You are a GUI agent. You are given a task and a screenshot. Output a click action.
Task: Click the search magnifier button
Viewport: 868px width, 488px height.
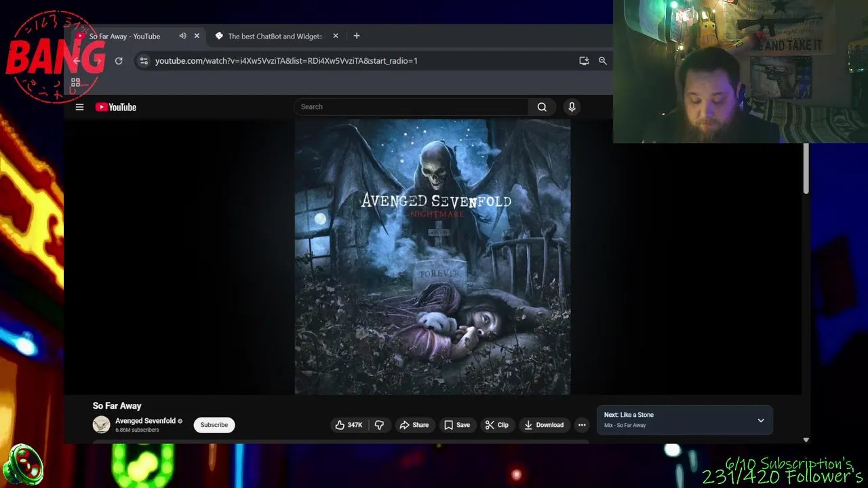(x=542, y=107)
